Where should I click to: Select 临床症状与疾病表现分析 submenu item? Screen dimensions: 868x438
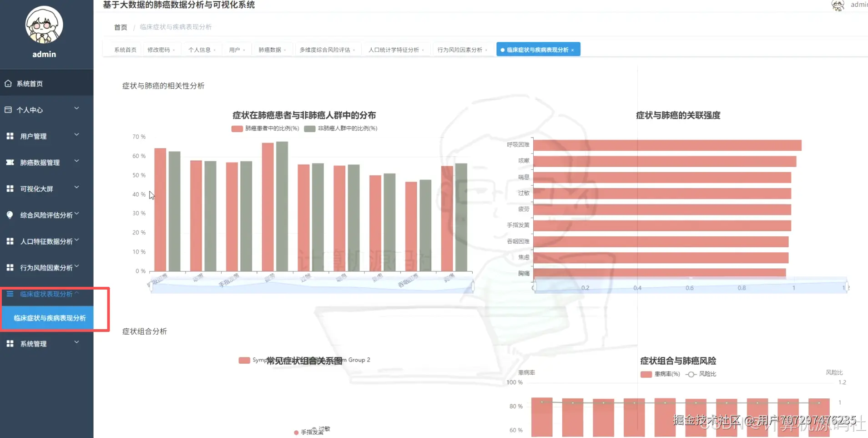pos(49,318)
